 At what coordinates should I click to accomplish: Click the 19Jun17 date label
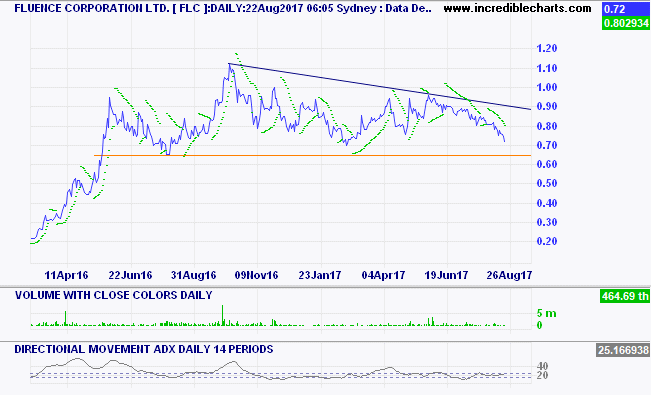coord(446,275)
